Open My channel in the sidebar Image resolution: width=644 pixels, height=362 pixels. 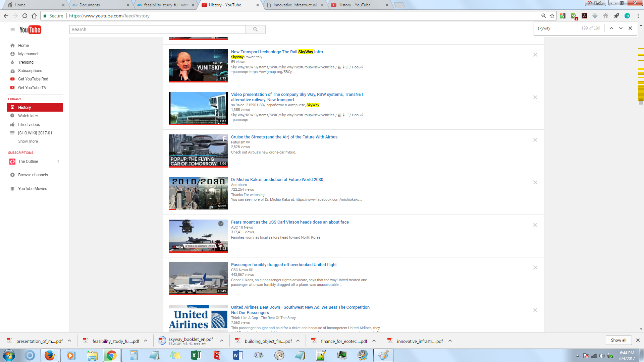(28, 54)
